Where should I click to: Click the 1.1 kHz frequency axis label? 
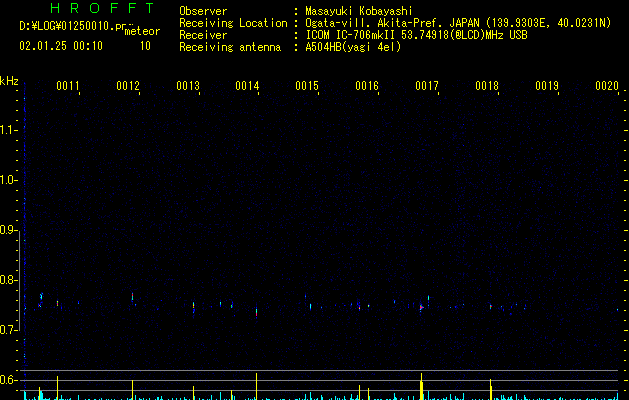tap(8, 130)
